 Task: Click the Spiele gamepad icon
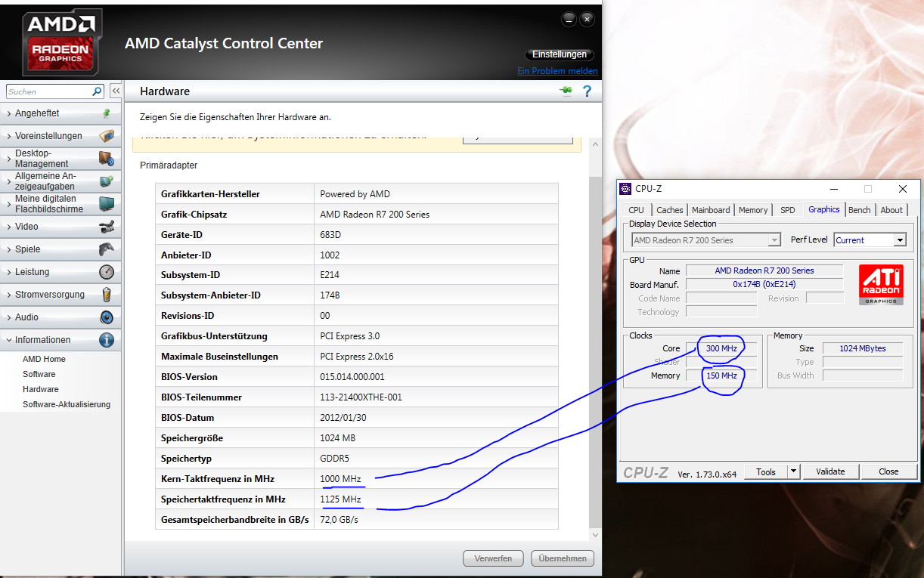point(107,249)
